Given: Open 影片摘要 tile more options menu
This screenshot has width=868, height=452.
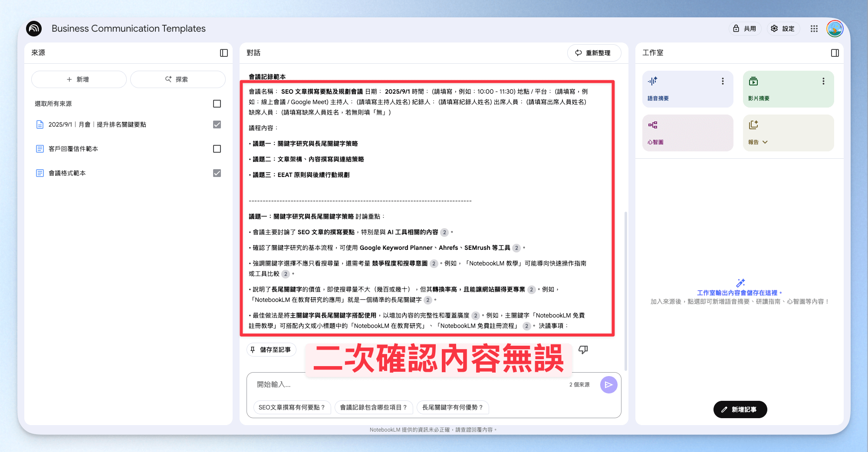Looking at the screenshot, I should [x=823, y=81].
